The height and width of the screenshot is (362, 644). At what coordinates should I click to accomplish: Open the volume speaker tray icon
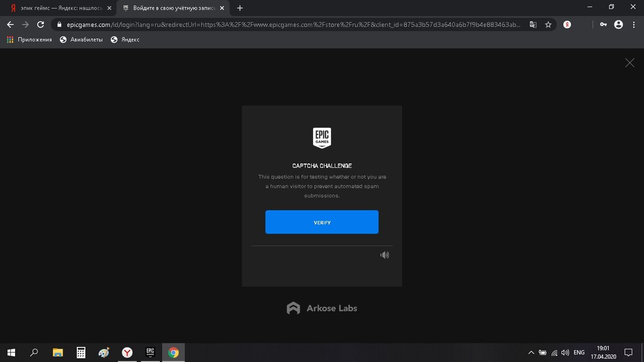click(565, 352)
